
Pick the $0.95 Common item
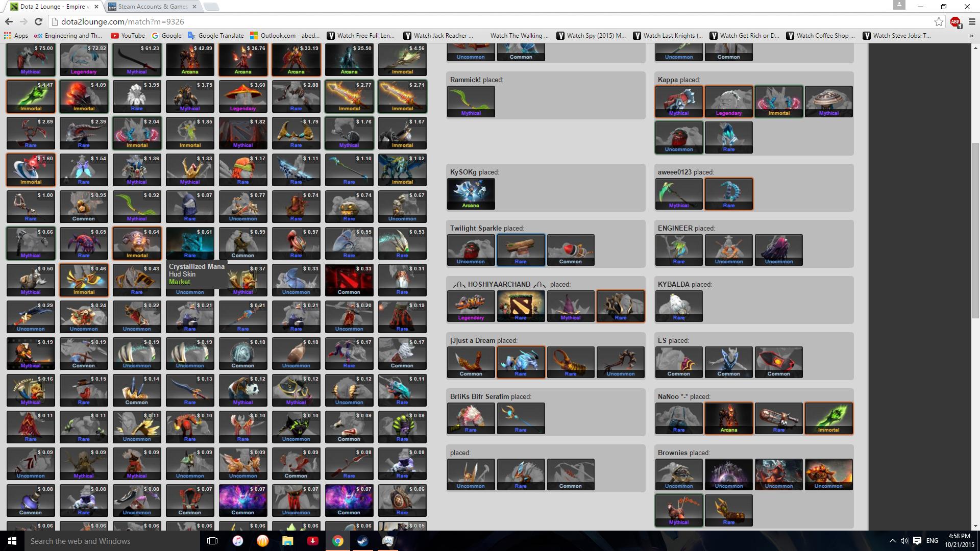[84, 207]
